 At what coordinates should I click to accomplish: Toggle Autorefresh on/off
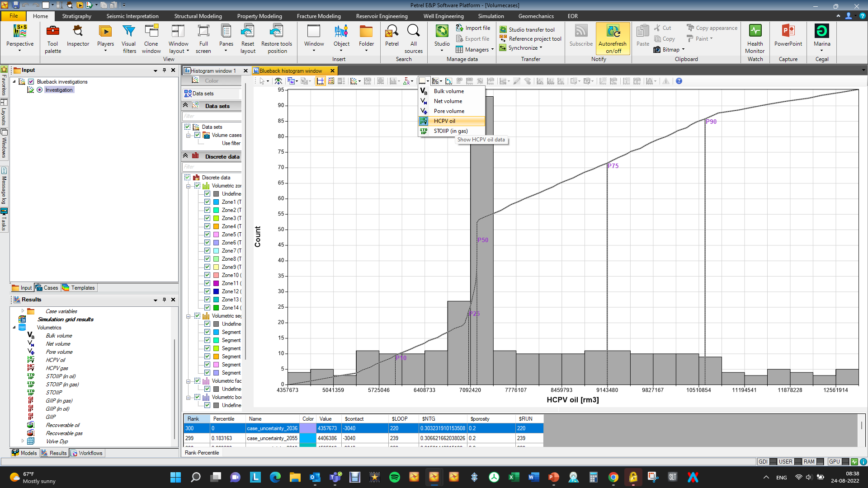(613, 38)
